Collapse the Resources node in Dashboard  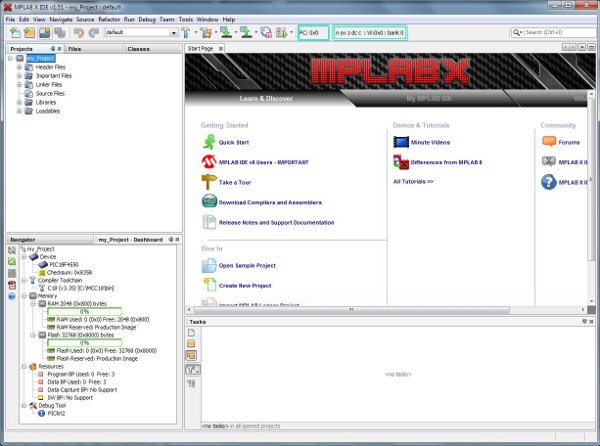[x=24, y=366]
